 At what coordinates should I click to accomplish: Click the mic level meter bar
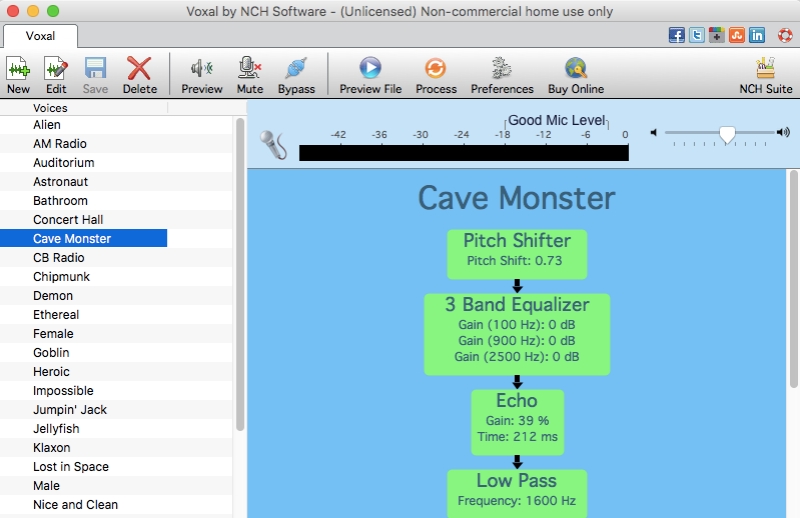[x=464, y=153]
